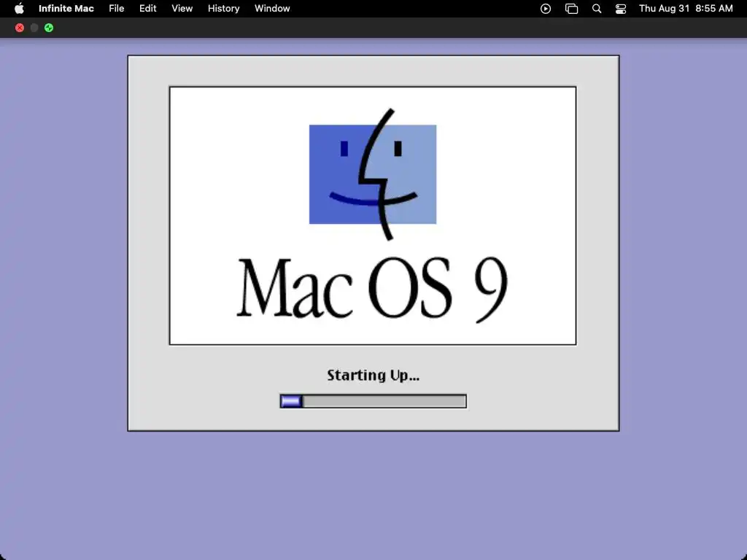Close the window with red button
The height and width of the screenshot is (560, 747).
(20, 28)
